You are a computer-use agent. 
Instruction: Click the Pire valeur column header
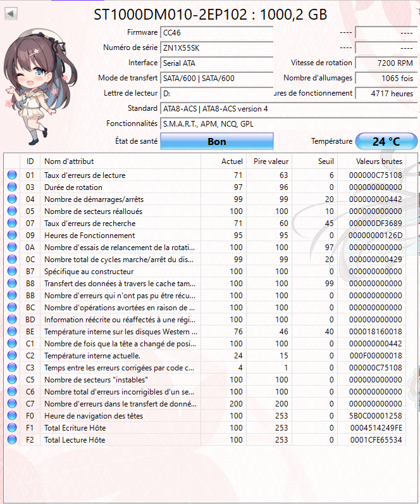pos(269,161)
